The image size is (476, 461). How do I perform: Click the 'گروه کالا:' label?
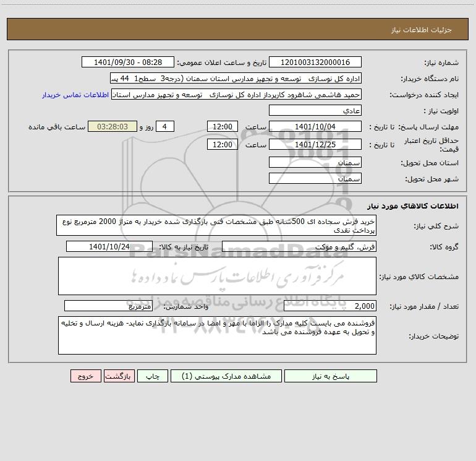(x=444, y=247)
